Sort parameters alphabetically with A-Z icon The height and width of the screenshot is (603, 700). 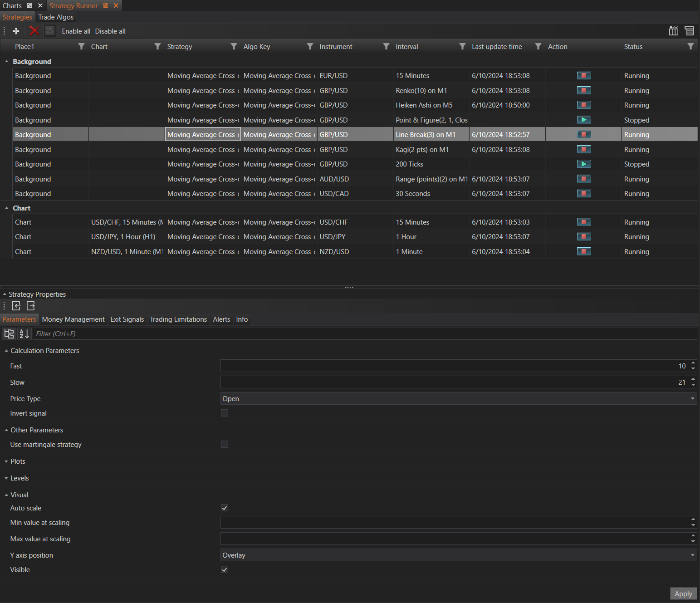point(24,334)
